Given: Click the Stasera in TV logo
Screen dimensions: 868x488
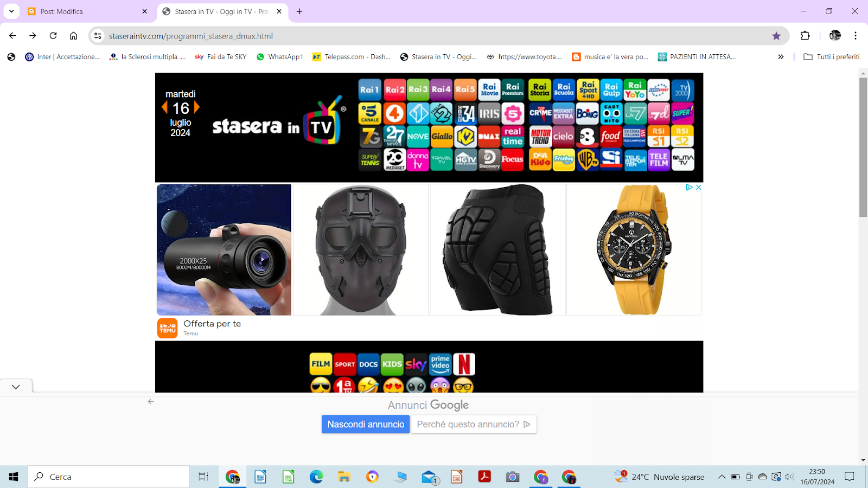Looking at the screenshot, I should (279, 121).
